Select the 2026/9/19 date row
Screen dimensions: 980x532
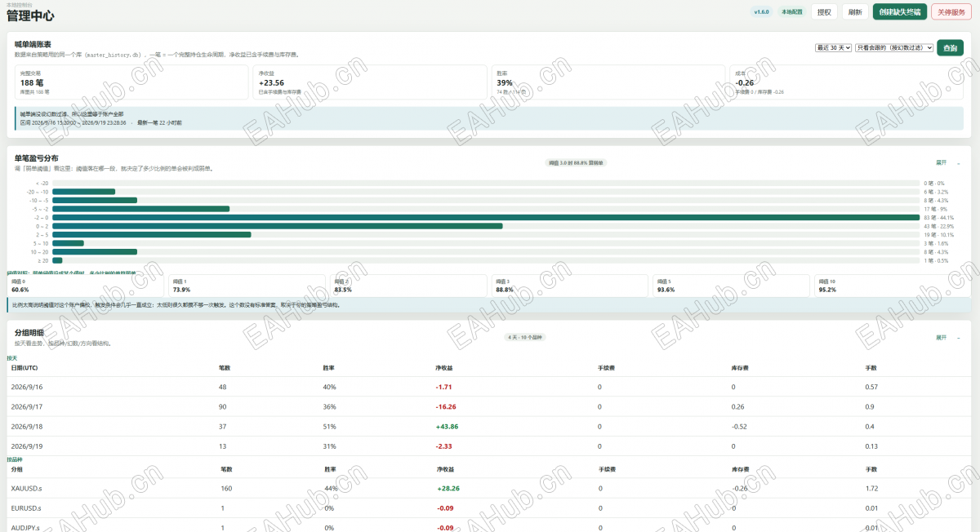(x=490, y=446)
